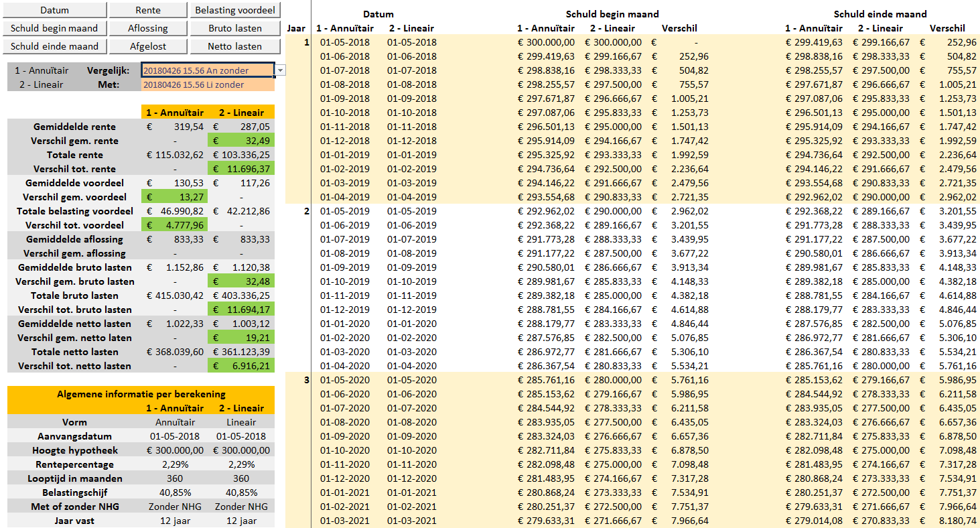The height and width of the screenshot is (528, 980).
Task: Select average bruto lasten value 1.120,38
Action: (241, 267)
